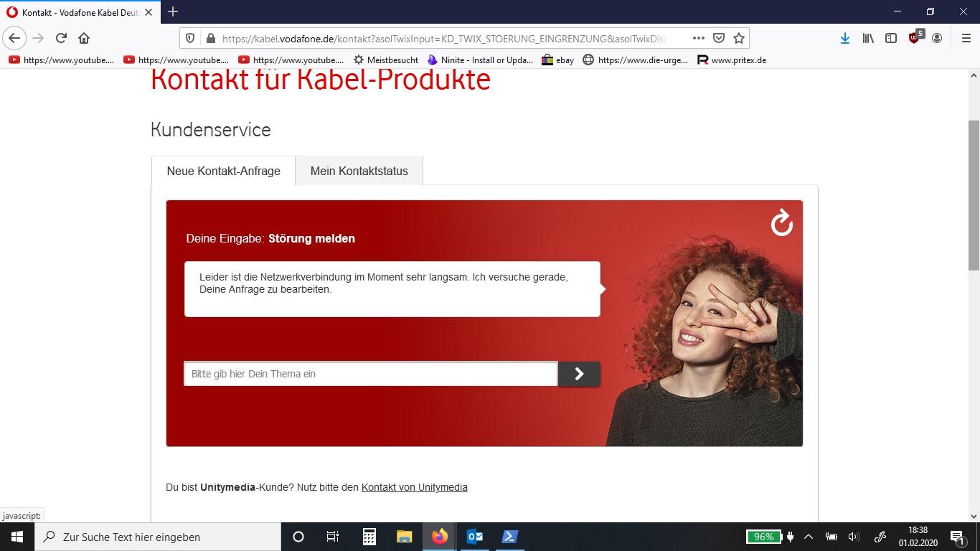Image resolution: width=980 pixels, height=551 pixels.
Task: Open the Firefox home page icon
Action: click(x=84, y=38)
